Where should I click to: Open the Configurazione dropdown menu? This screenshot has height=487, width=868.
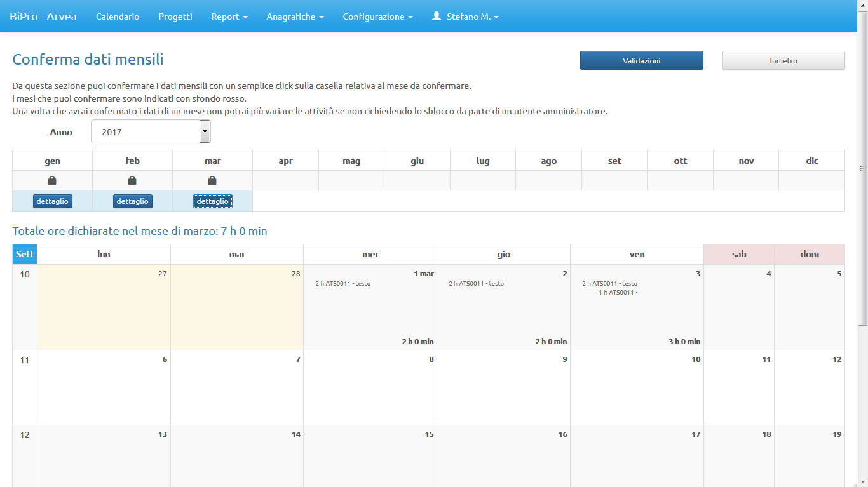coord(377,17)
